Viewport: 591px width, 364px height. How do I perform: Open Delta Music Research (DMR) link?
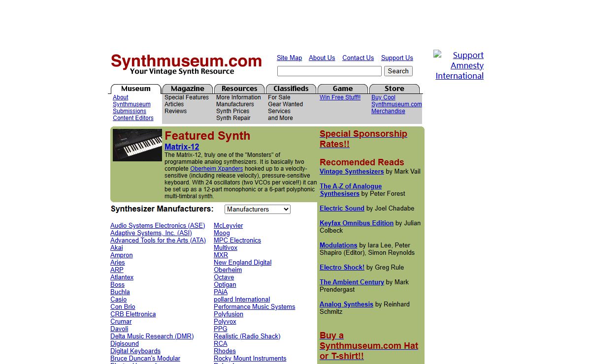pos(152,336)
